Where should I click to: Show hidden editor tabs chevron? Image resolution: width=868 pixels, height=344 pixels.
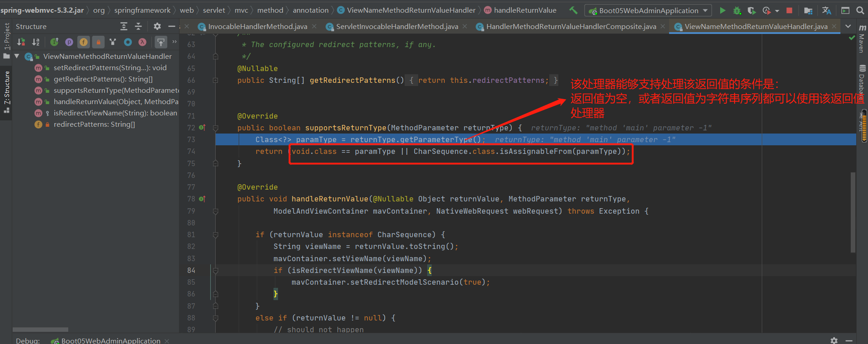[x=848, y=26]
